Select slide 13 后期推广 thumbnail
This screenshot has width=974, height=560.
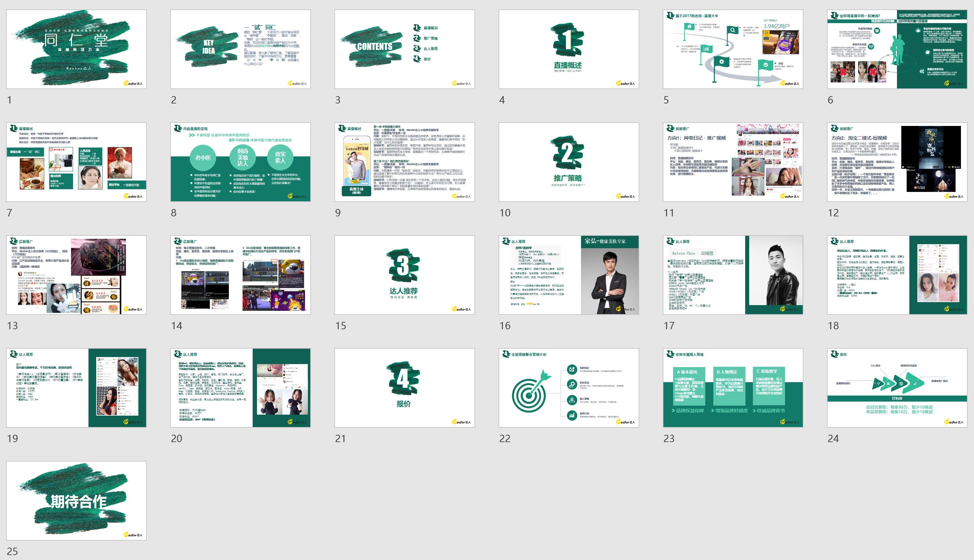click(76, 275)
